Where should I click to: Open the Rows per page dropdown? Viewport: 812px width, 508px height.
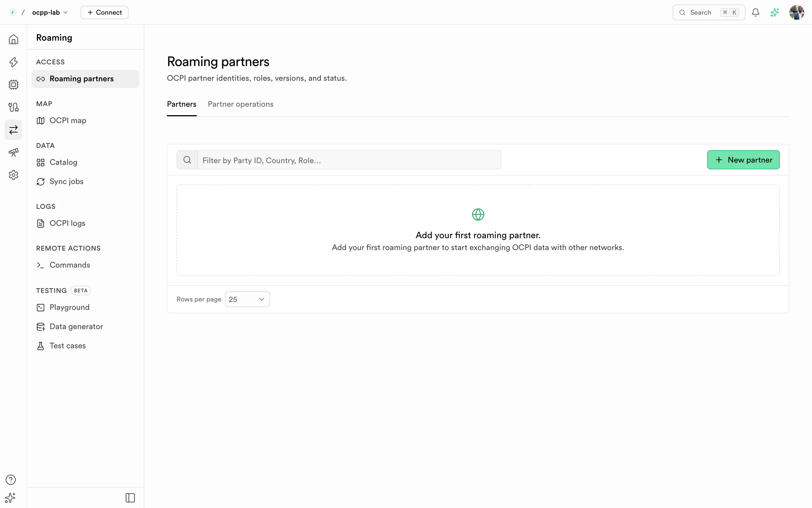[x=247, y=299]
